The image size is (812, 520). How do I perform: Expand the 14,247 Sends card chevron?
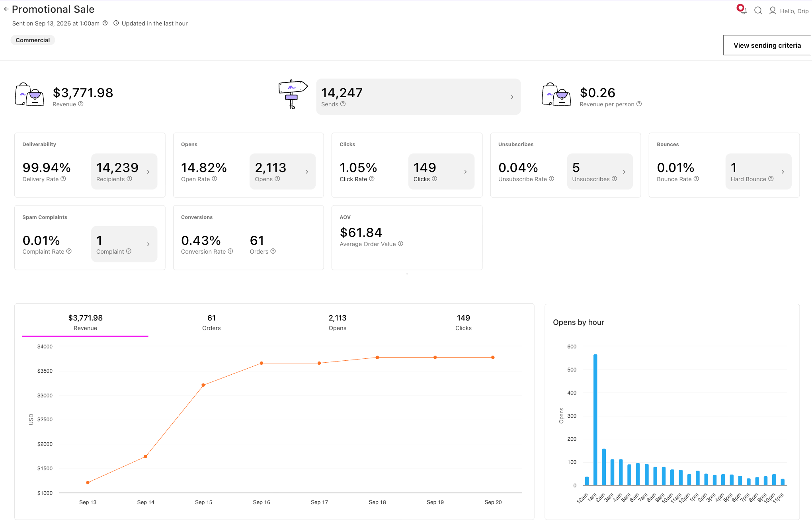point(512,97)
